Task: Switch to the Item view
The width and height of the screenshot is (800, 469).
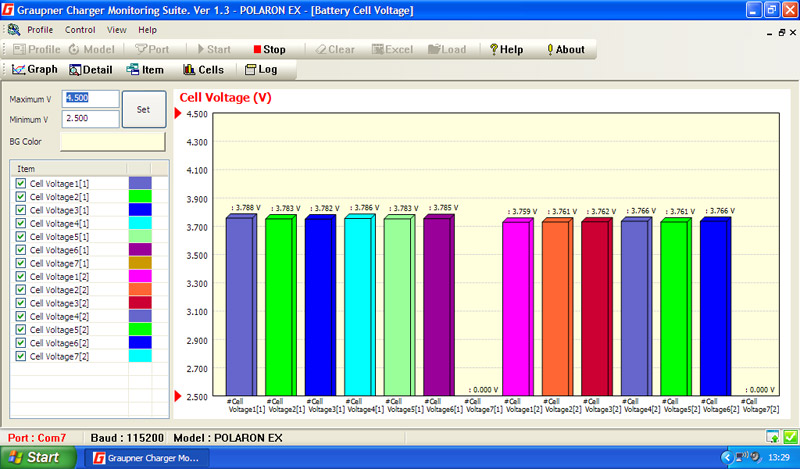Action: tap(145, 70)
